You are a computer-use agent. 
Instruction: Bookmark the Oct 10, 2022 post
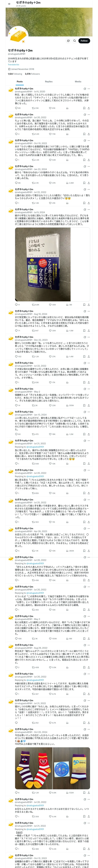click(x=84, y=160)
